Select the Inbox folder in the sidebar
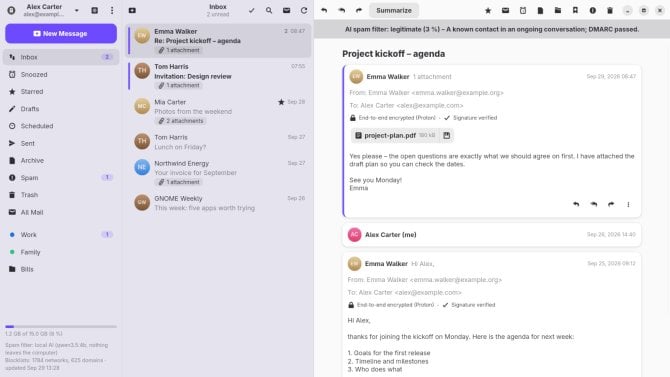This screenshot has width=670, height=377. pos(61,57)
